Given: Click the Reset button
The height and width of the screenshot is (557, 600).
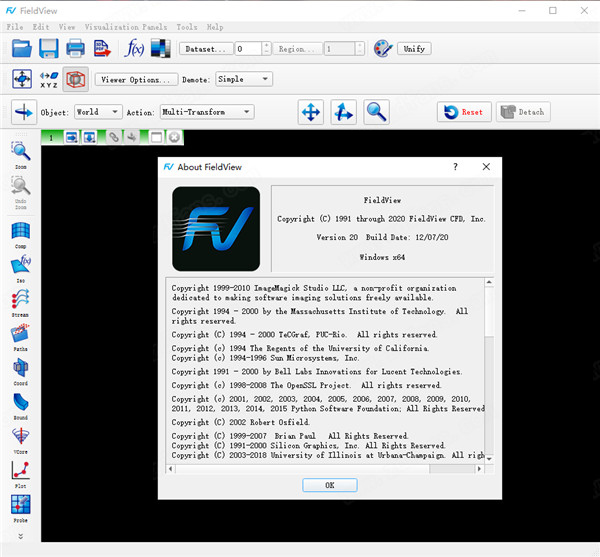Looking at the screenshot, I should 464,112.
